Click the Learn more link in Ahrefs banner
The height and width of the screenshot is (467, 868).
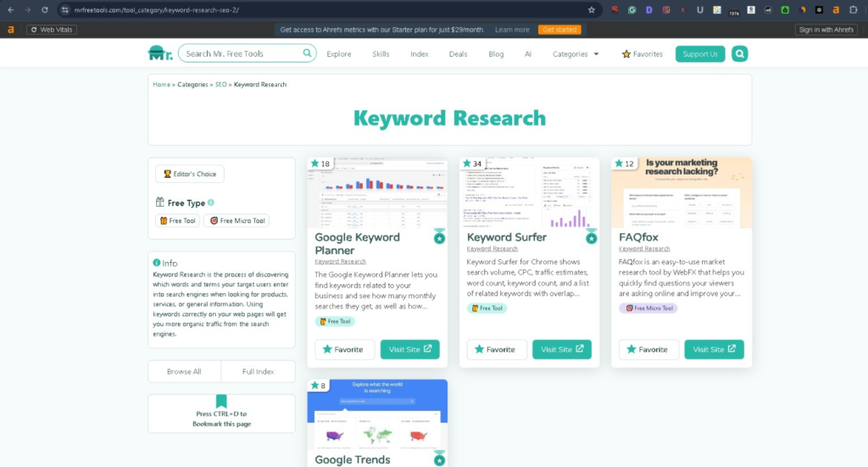point(512,30)
